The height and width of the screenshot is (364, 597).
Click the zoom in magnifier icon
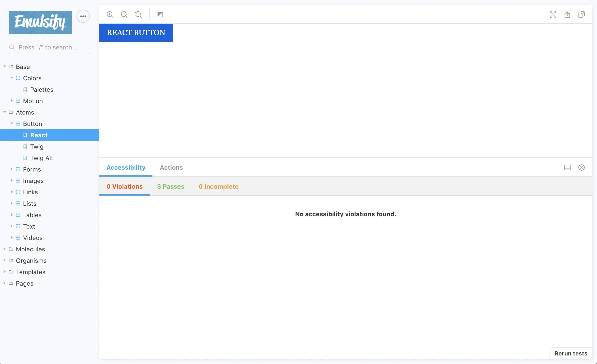tap(110, 14)
